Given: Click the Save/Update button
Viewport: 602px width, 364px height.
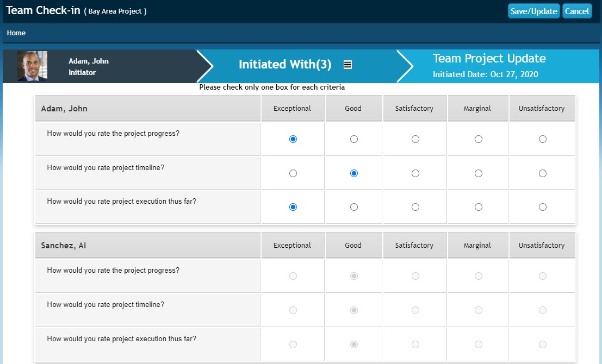Looking at the screenshot, I should [x=533, y=11].
